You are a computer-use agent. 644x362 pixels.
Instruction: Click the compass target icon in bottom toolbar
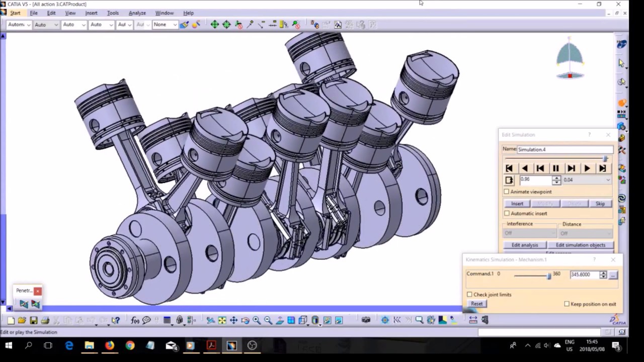(385, 320)
